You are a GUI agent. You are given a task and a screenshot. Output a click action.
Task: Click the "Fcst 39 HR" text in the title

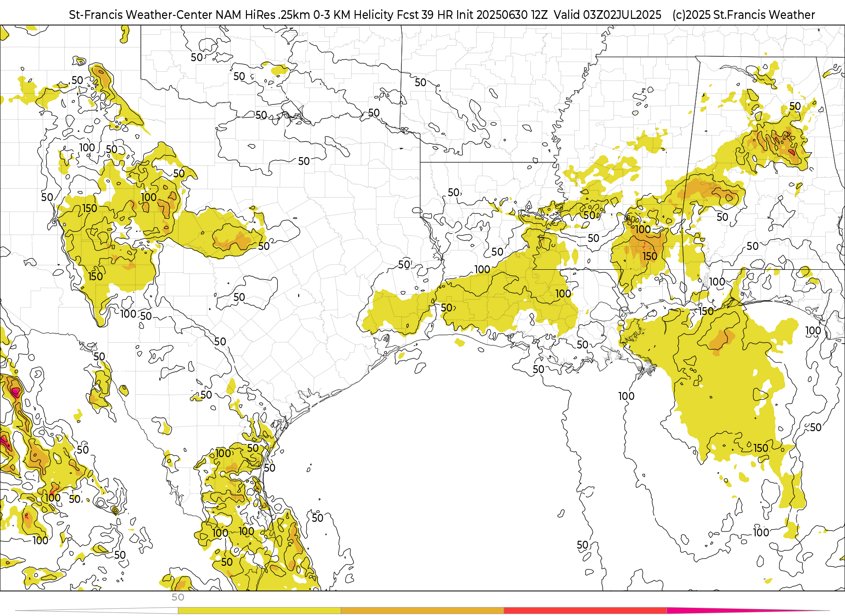pyautogui.click(x=425, y=15)
